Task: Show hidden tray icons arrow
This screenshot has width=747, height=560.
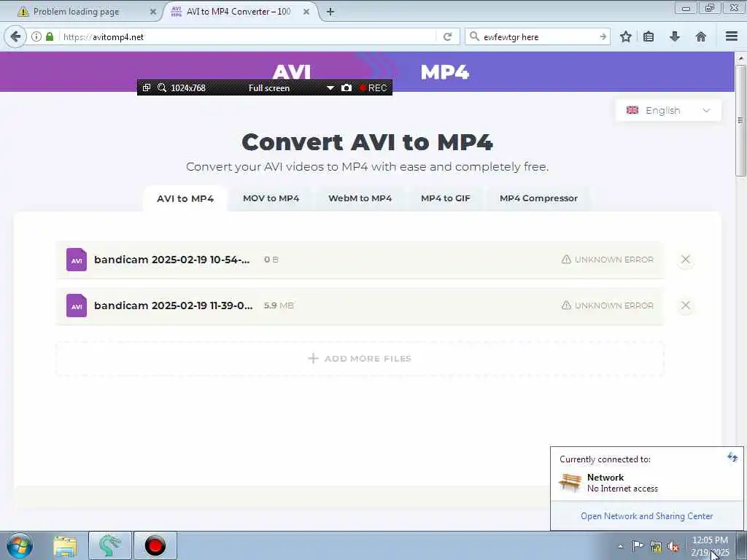Action: pyautogui.click(x=620, y=547)
